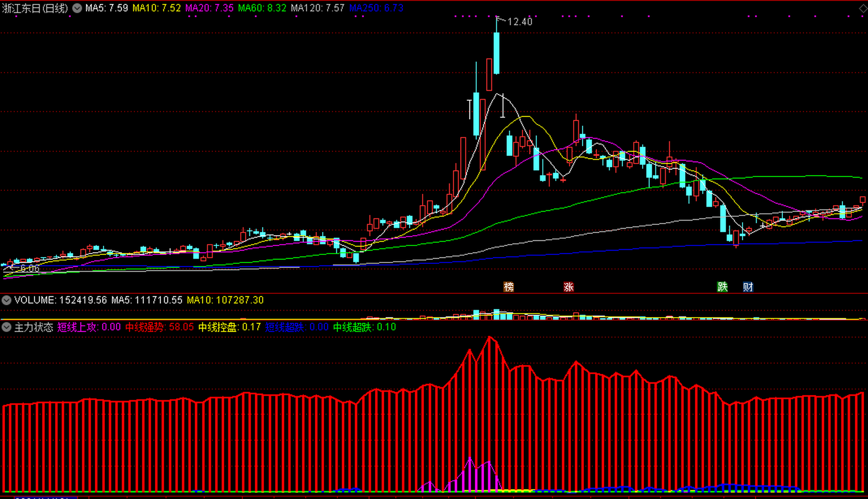Select the MA5 moving average label
The width and height of the screenshot is (868, 499).
107,8
